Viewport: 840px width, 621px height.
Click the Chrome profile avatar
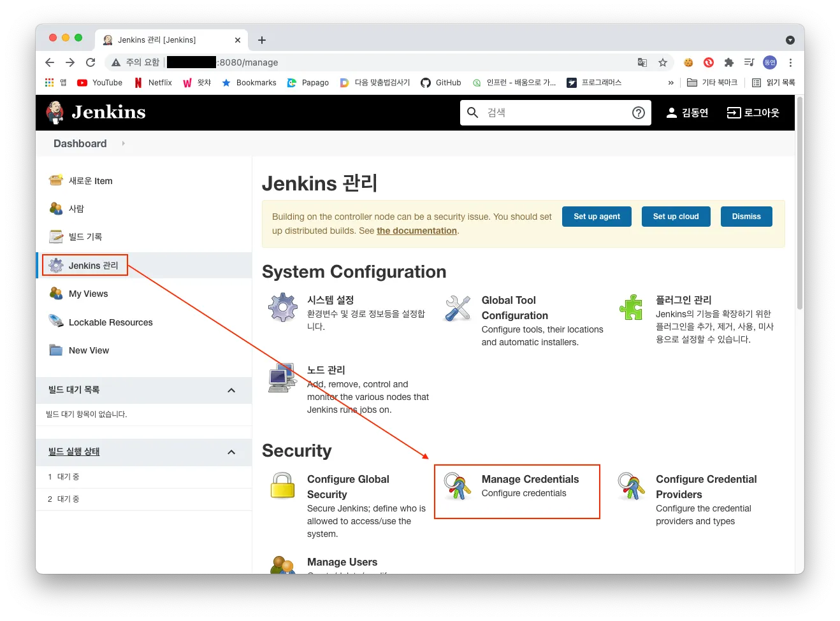[x=770, y=62]
